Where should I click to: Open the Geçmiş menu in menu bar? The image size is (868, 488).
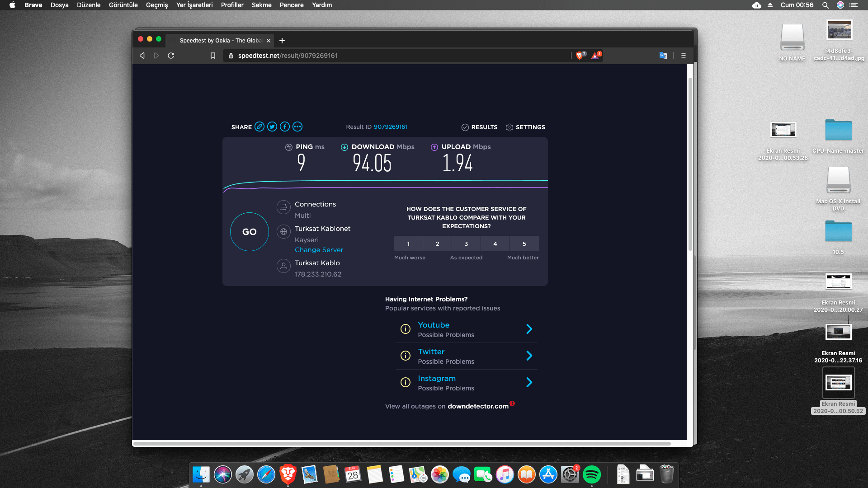(x=156, y=5)
